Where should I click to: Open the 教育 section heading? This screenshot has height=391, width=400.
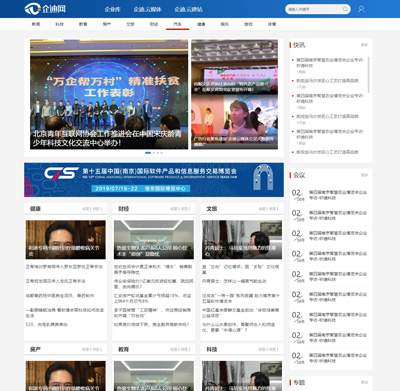click(123, 349)
